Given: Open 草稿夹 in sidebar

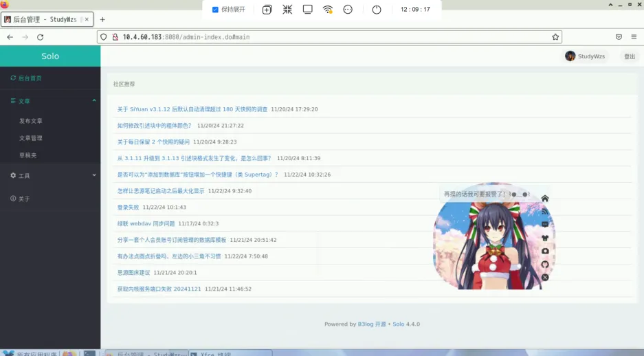Looking at the screenshot, I should (28, 155).
